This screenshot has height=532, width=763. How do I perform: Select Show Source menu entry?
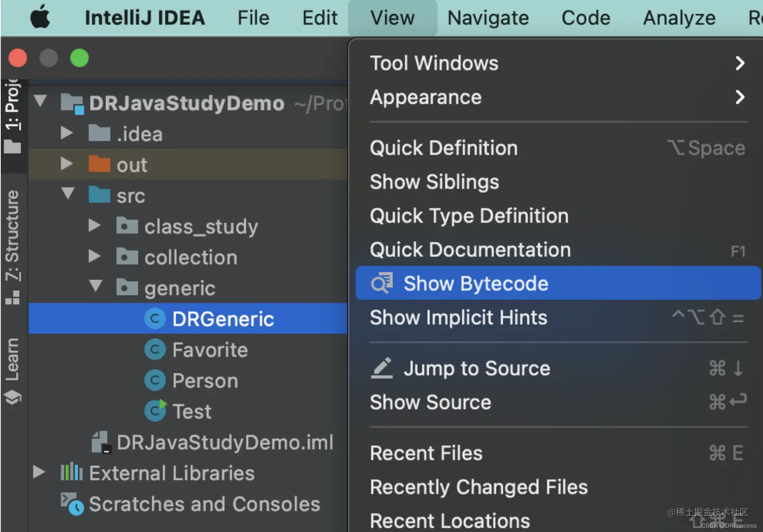(558, 402)
